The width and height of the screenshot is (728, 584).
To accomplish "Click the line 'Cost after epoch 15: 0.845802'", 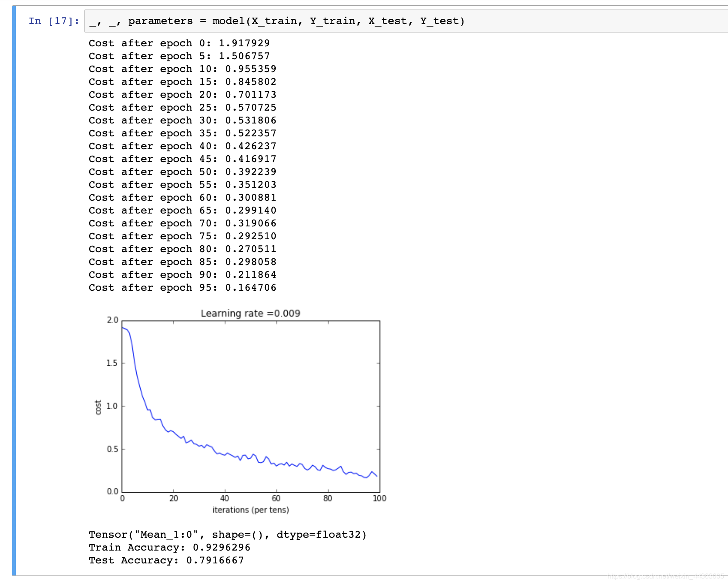I will point(183,82).
